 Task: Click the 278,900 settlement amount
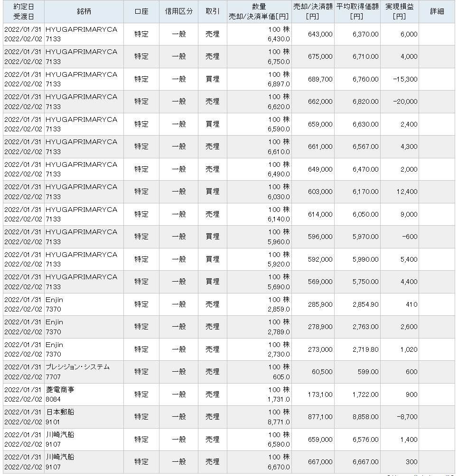(x=320, y=327)
